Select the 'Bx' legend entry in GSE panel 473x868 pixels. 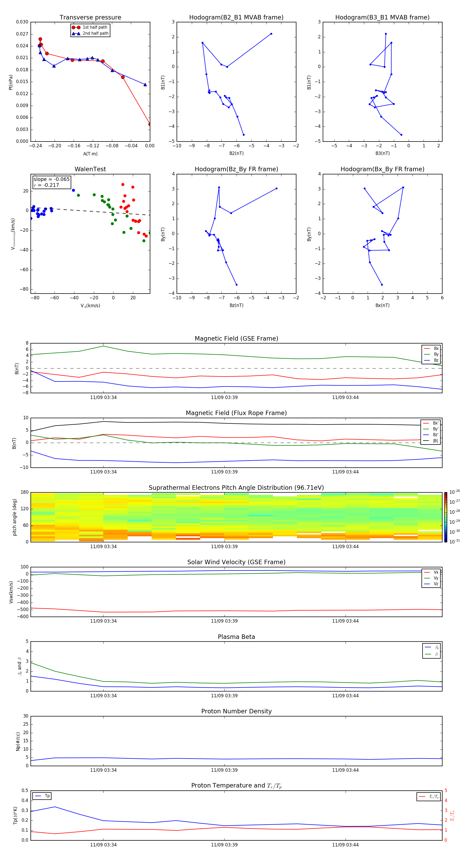(431, 349)
